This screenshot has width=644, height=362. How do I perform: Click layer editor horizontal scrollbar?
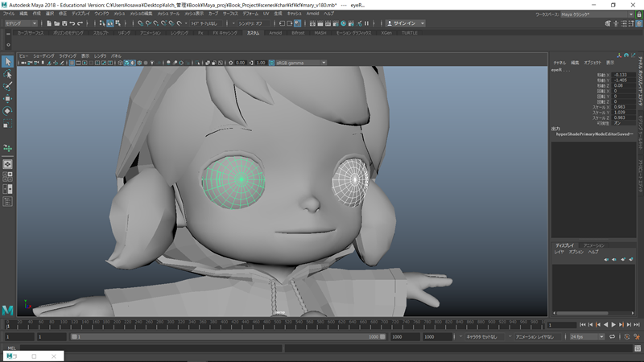pyautogui.click(x=582, y=313)
